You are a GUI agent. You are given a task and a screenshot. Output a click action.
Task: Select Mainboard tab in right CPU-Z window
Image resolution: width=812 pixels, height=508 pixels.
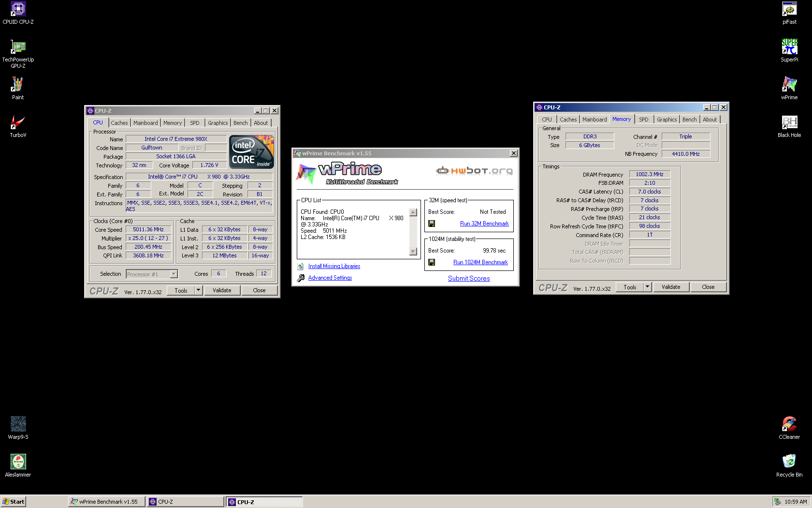point(594,120)
